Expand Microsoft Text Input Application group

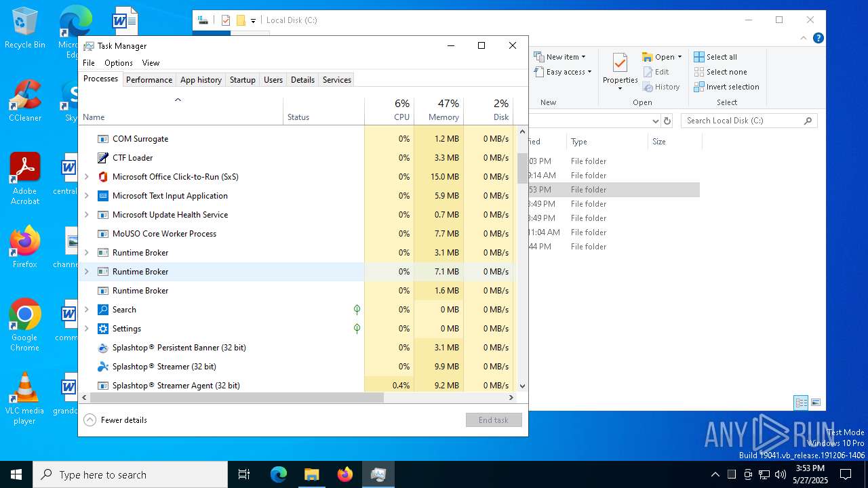point(86,196)
